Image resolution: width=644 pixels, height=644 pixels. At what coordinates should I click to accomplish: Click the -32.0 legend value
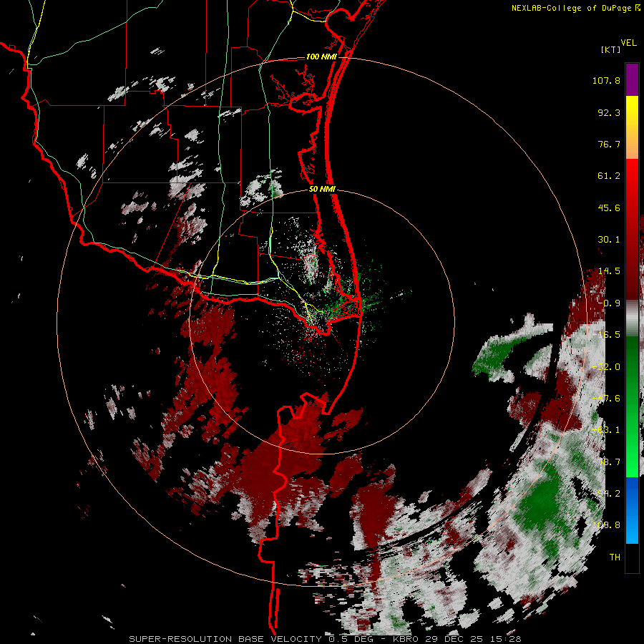(606, 367)
